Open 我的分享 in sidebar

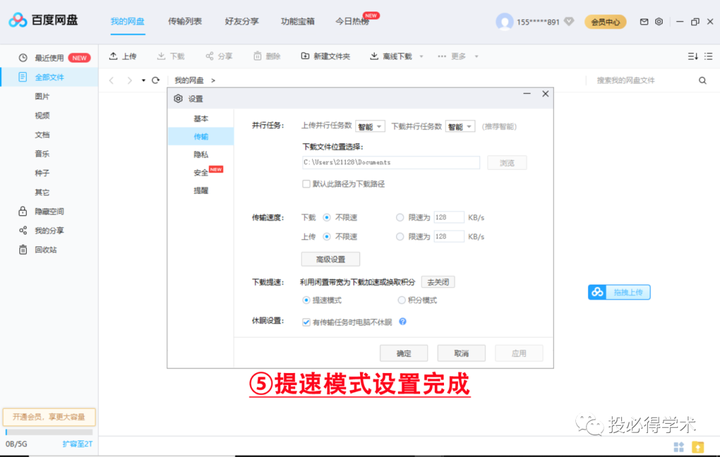coord(49,231)
